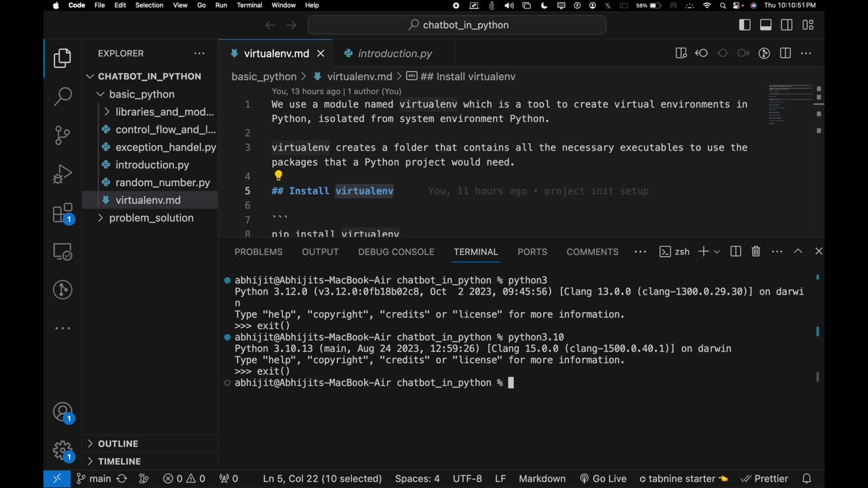
Task: Expand the problem_solution folder
Action: pyautogui.click(x=150, y=218)
